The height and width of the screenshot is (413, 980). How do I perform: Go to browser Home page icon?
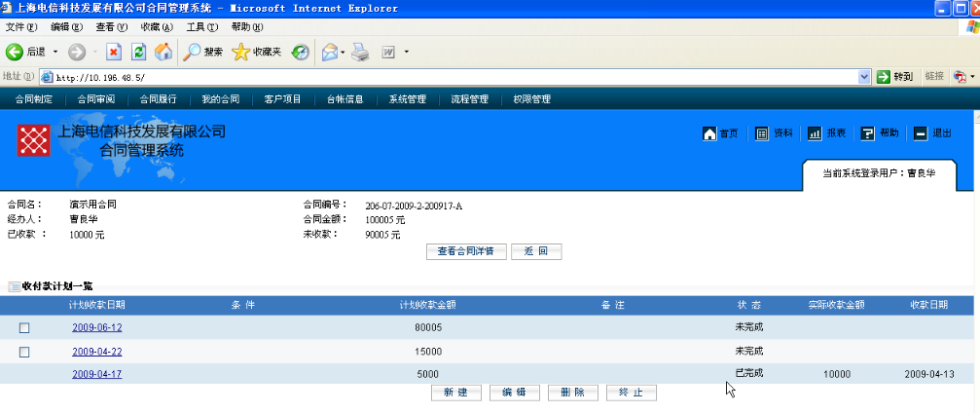click(x=163, y=52)
